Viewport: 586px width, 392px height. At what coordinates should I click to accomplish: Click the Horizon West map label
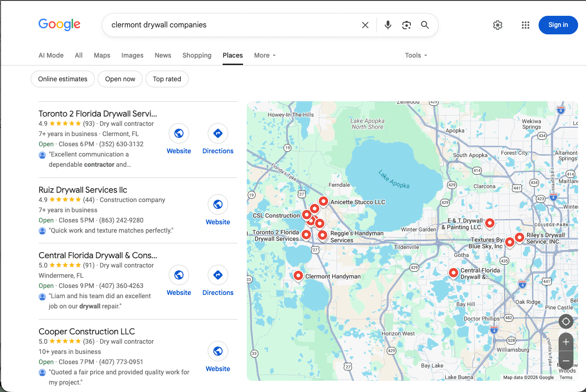[x=398, y=333]
